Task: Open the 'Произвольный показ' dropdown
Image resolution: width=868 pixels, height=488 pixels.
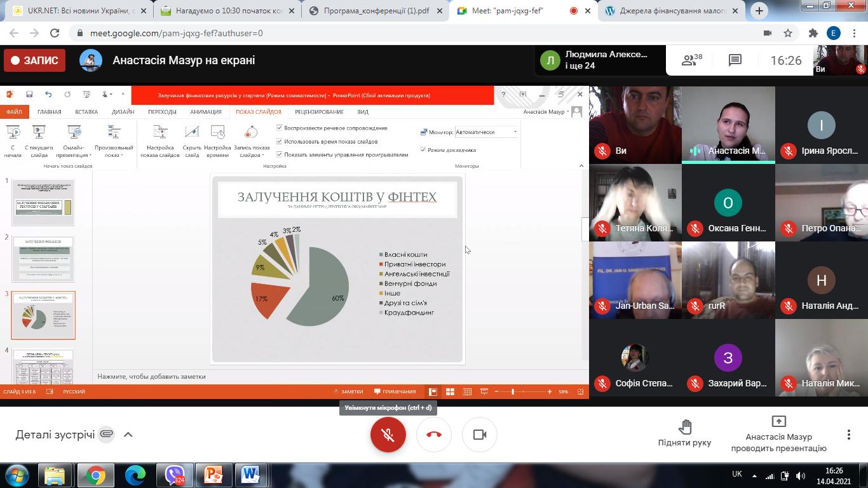Action: [x=114, y=141]
